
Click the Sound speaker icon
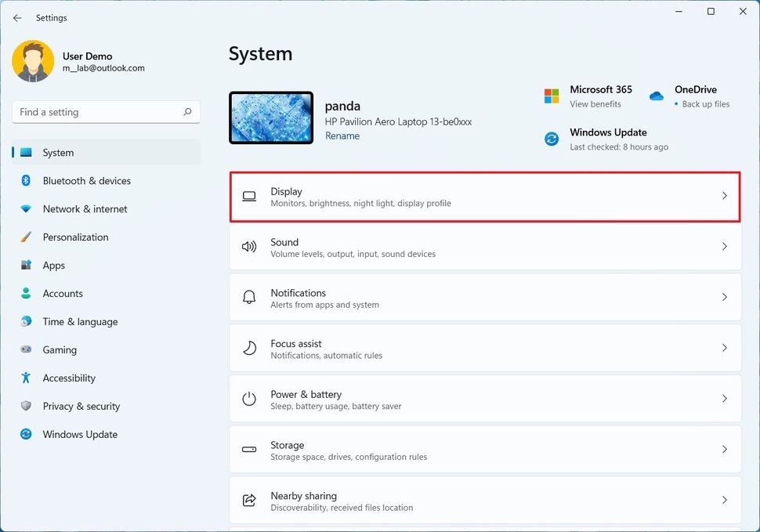point(249,247)
